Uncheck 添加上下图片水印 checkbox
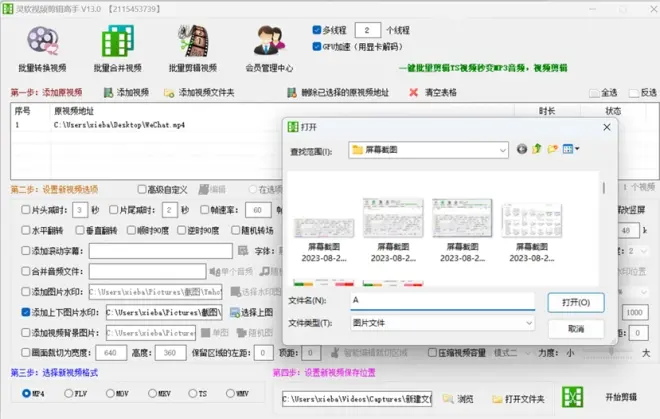Image resolution: width=660 pixels, height=419 pixels. 26,312
